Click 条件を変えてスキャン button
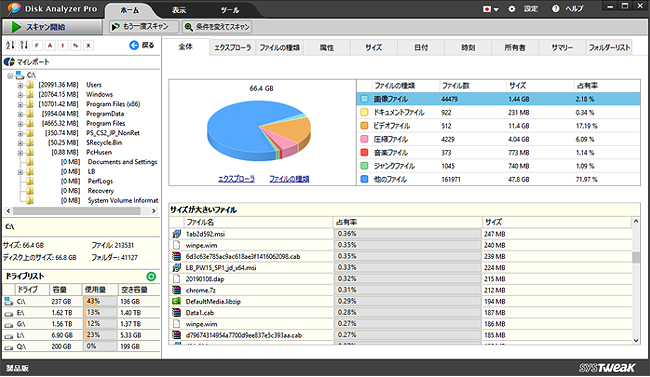The width and height of the screenshot is (650, 377). point(217,27)
